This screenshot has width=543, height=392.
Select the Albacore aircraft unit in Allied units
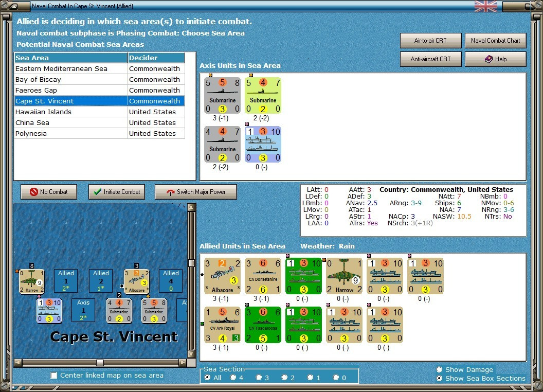(222, 276)
